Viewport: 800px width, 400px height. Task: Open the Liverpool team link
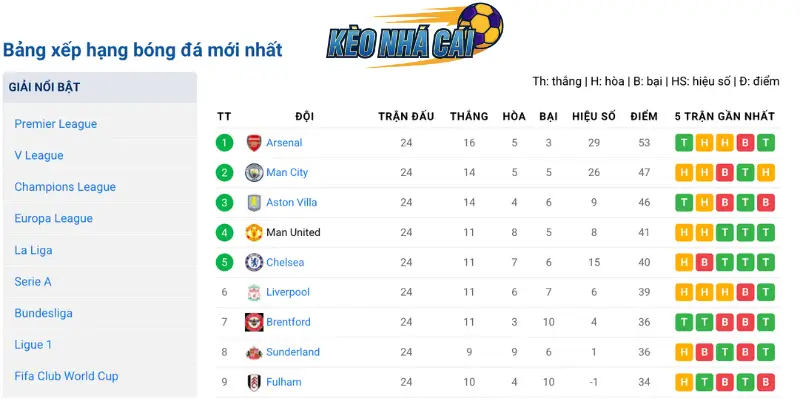pyautogui.click(x=288, y=292)
